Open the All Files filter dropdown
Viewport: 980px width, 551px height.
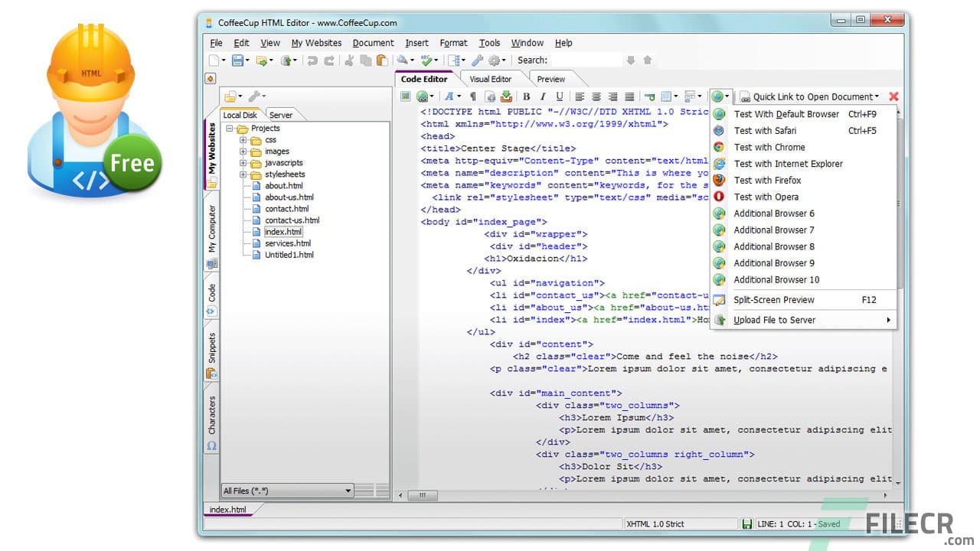point(347,491)
